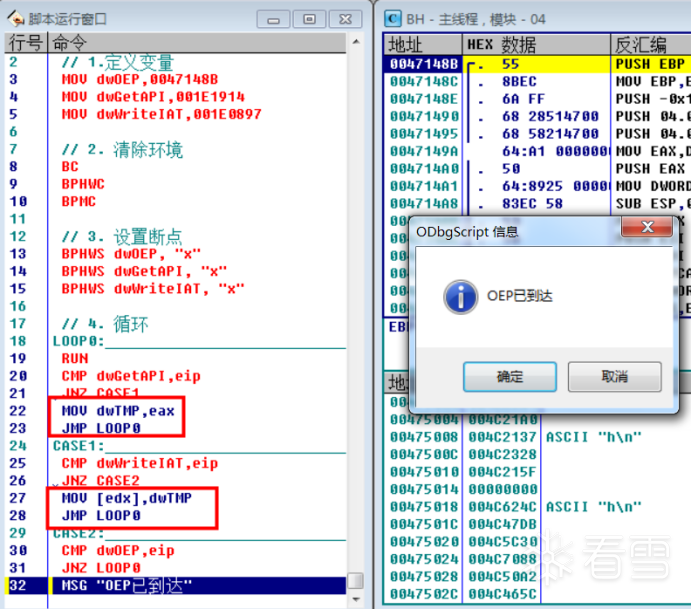The width and height of the screenshot is (692, 610).
Task: Select disassembly address 0047148B
Action: pos(424,64)
